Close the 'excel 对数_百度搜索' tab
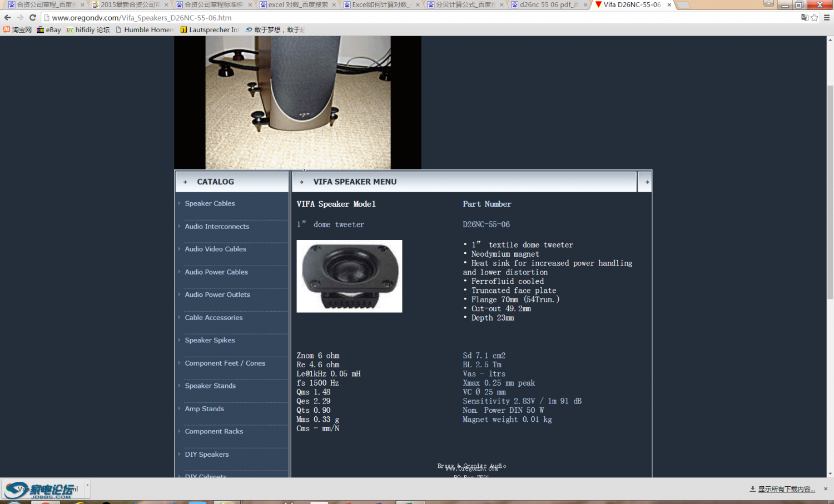This screenshot has width=834, height=504. [x=334, y=4]
